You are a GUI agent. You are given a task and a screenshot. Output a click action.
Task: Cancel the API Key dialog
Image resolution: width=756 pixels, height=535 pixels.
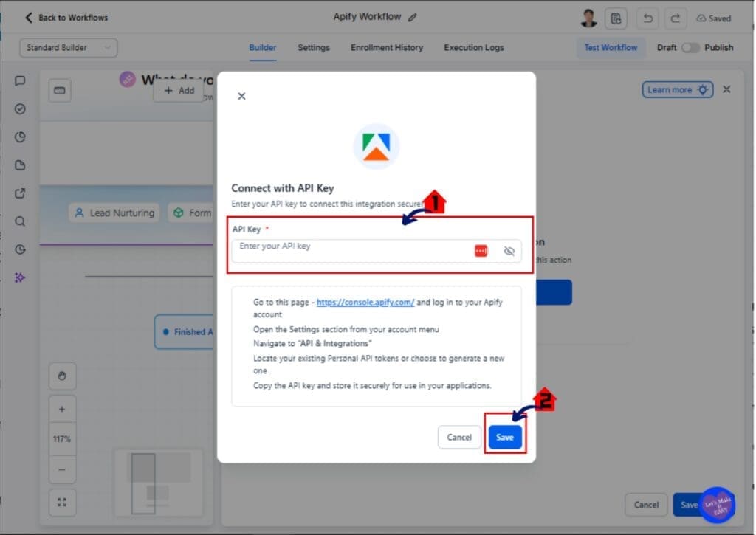[459, 437]
